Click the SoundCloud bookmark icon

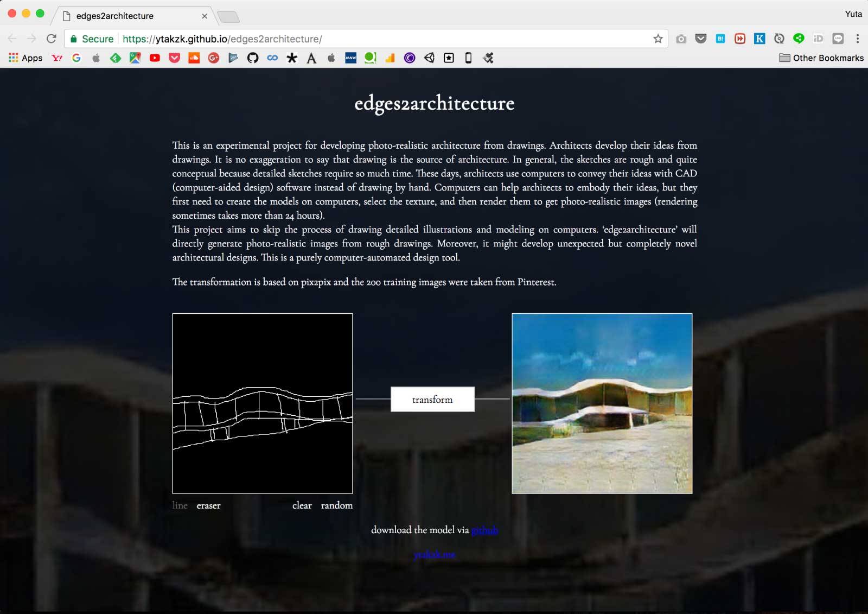click(194, 58)
